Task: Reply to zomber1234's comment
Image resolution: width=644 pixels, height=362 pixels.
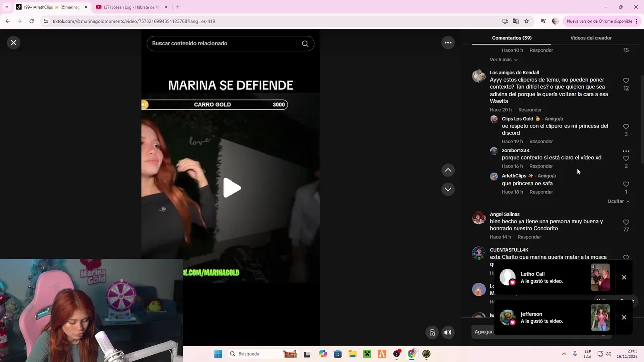Action: (x=541, y=166)
